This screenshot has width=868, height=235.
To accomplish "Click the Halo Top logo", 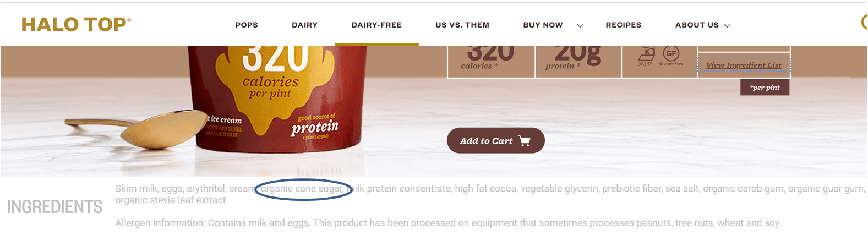I will tap(77, 24).
